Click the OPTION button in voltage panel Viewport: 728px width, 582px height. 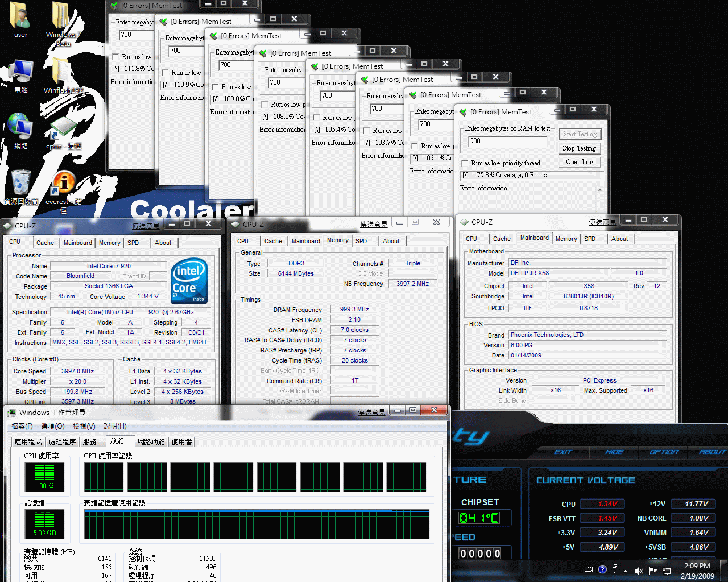pyautogui.click(x=664, y=452)
